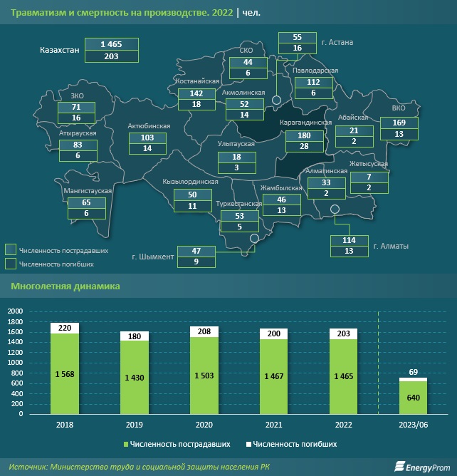Click the 2018 green bar labeled 1 568
Image resolution: width=457 pixels, height=476 pixels.
click(65, 373)
